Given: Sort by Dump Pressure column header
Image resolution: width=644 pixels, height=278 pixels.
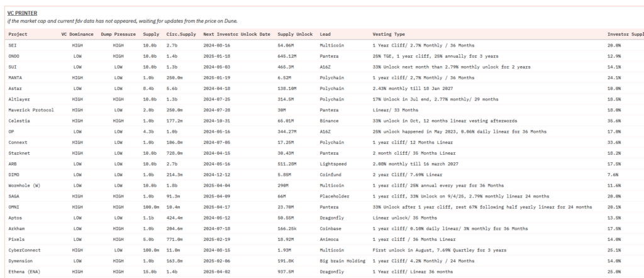Looking at the screenshot, I should pyautogui.click(x=118, y=35).
